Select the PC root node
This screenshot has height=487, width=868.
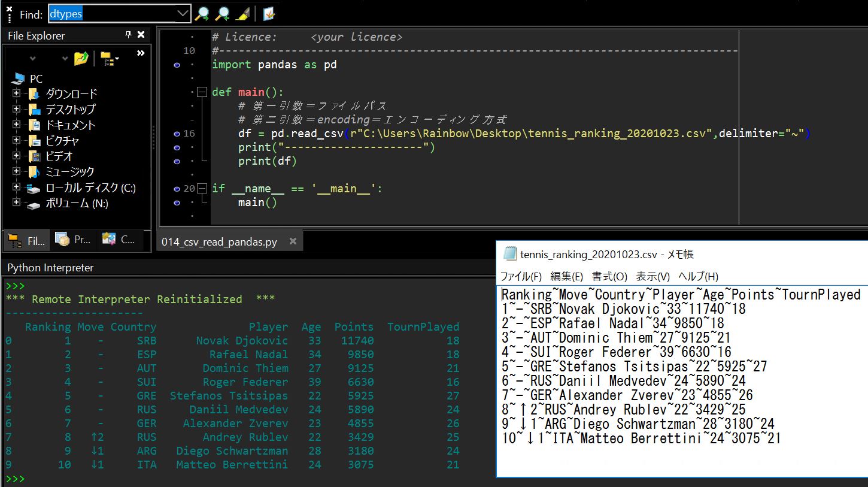click(x=28, y=78)
